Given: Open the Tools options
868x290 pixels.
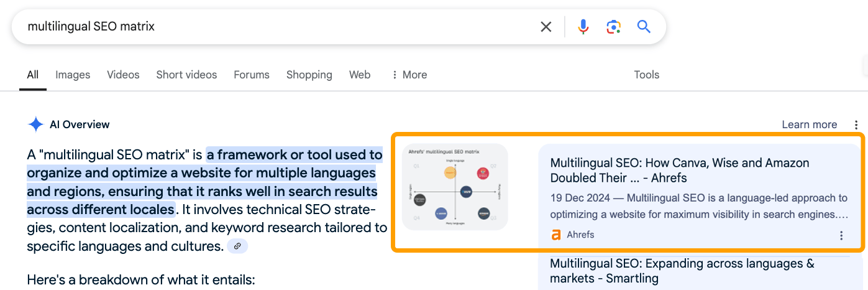Looking at the screenshot, I should pyautogui.click(x=646, y=75).
